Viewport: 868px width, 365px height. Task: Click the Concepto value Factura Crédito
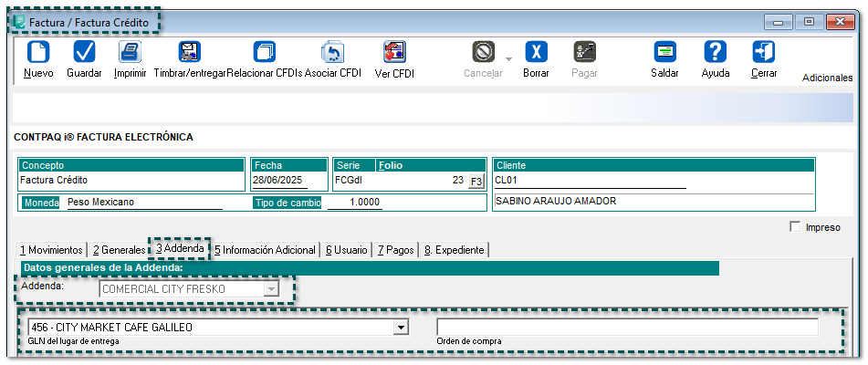pyautogui.click(x=54, y=181)
